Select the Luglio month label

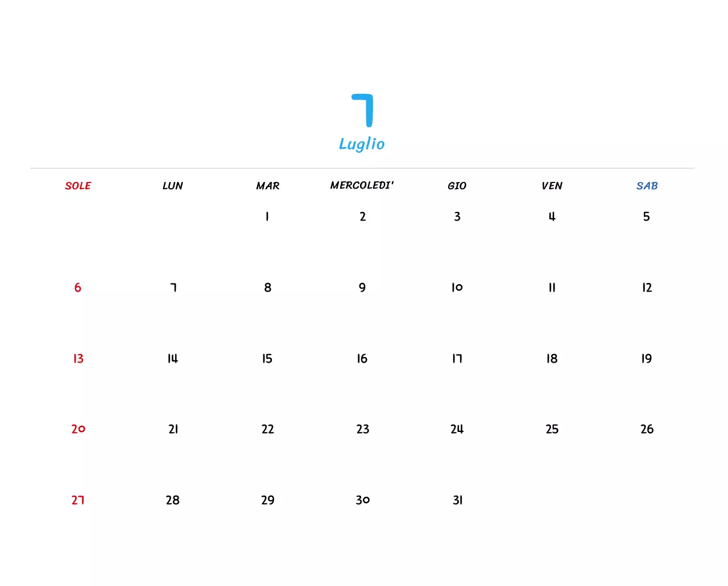click(362, 144)
